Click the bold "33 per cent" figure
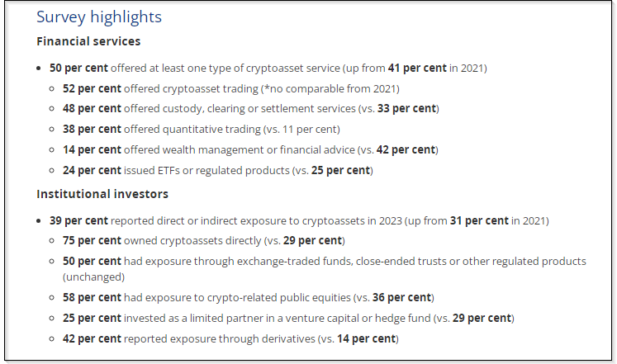617x364 pixels. 406,108
